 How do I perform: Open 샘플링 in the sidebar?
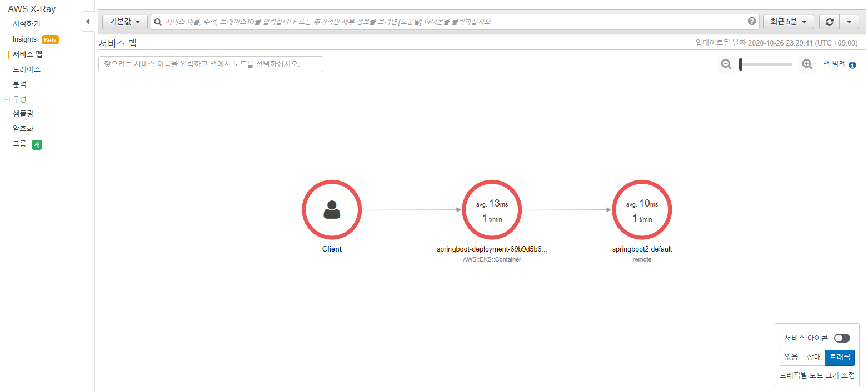tap(23, 114)
